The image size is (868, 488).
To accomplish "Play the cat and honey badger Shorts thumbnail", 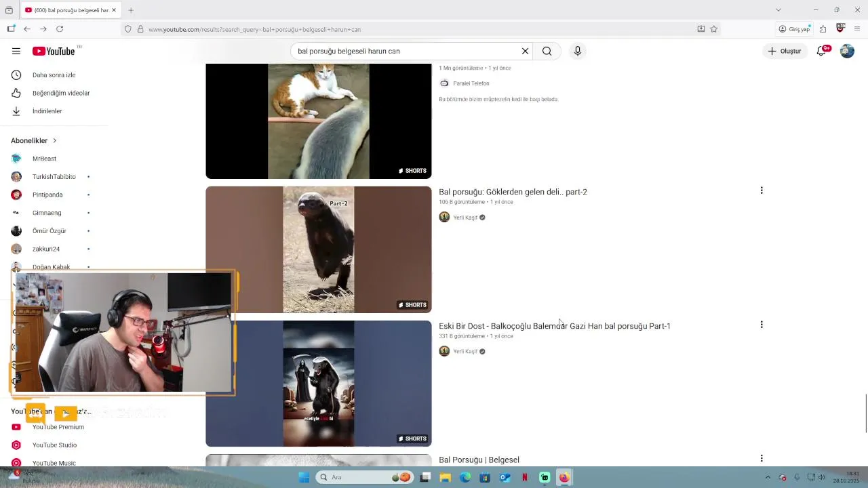I will [x=319, y=121].
